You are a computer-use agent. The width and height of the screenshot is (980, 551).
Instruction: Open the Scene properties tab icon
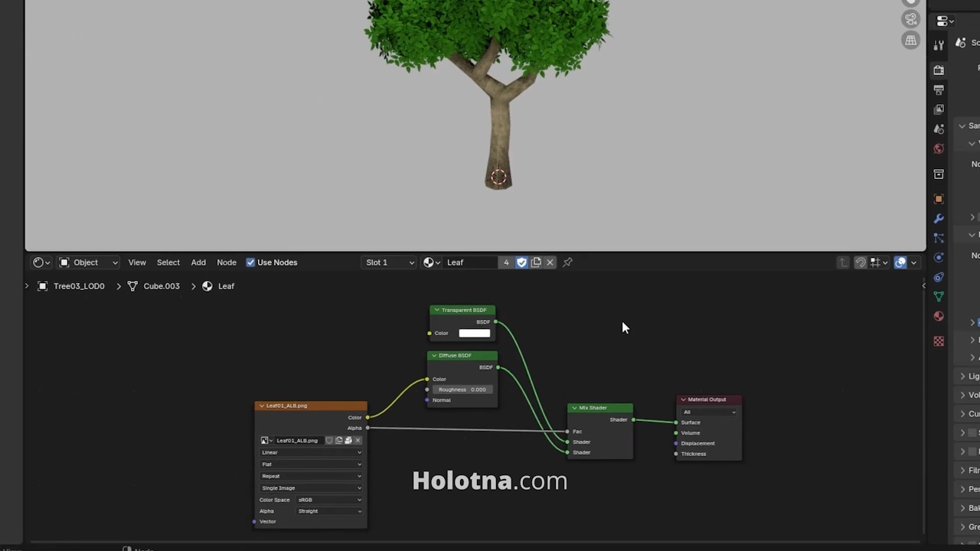[939, 129]
